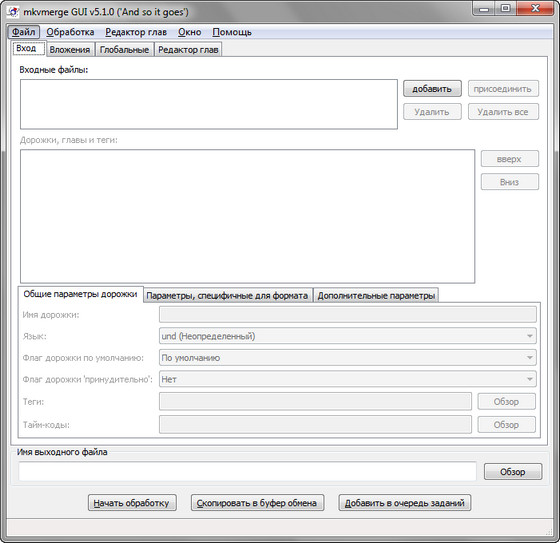Open the Файл menu
560x543 pixels.
click(x=24, y=32)
